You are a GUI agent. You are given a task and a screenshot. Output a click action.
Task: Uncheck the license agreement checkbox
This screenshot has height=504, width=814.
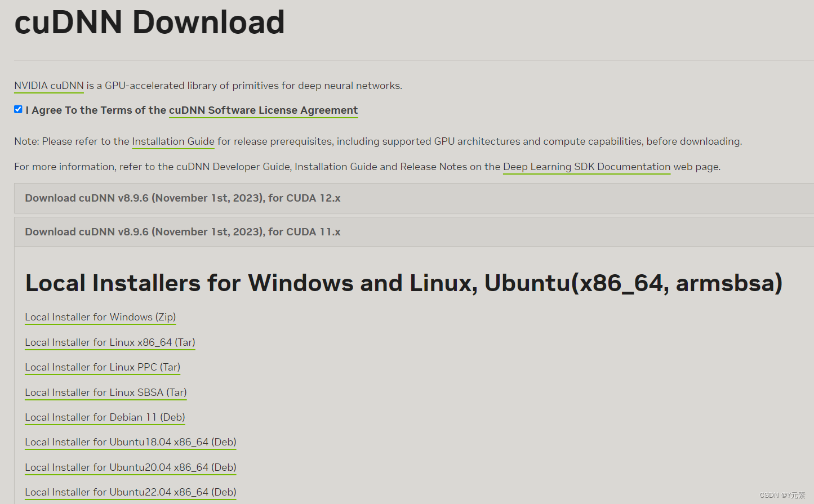click(x=18, y=109)
